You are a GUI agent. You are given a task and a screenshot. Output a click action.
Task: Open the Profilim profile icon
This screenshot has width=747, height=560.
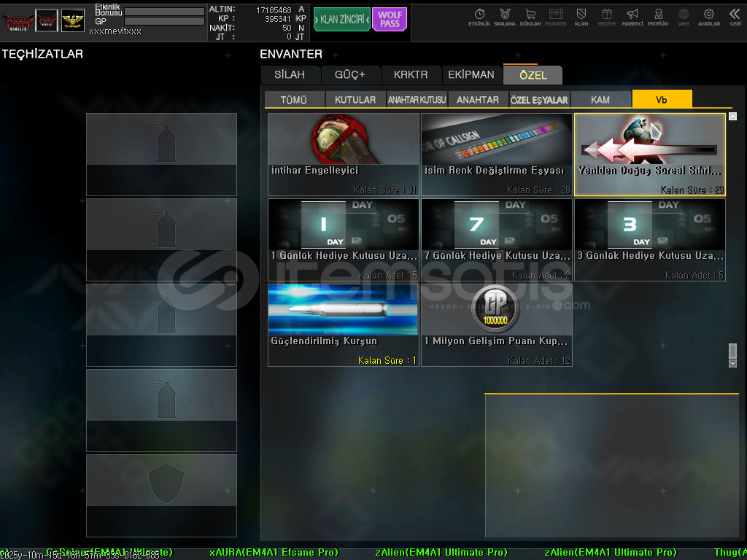point(658,16)
